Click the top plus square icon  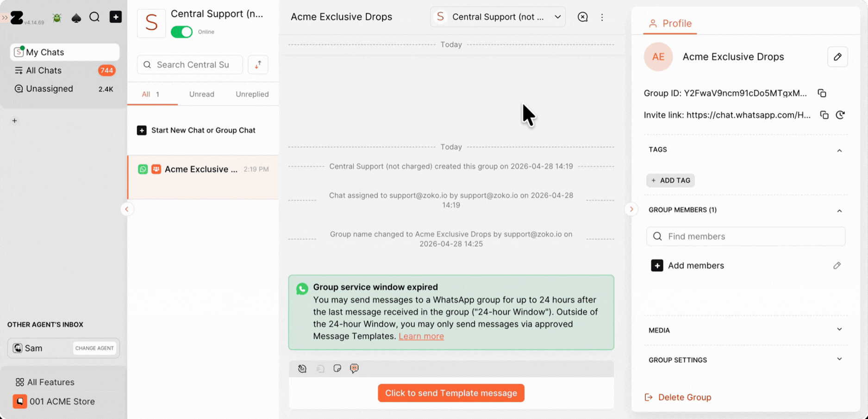point(116,17)
